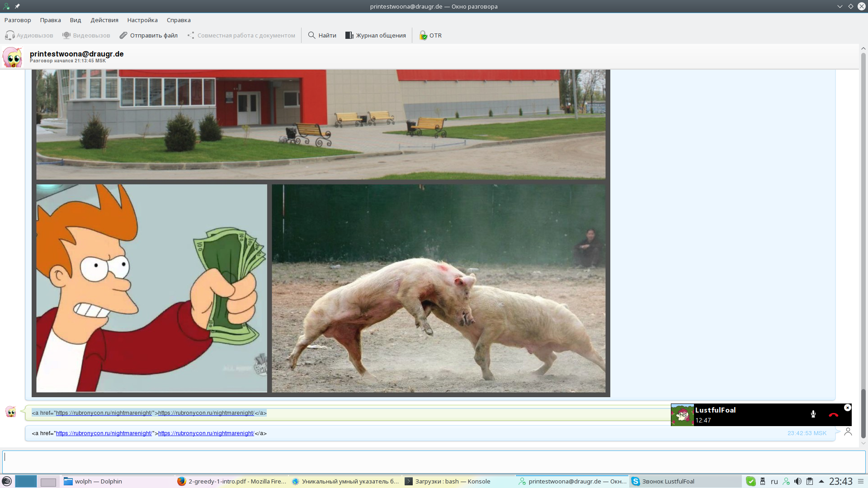This screenshot has height=488, width=868.
Task: Click ru keyboard layout indicator
Action: pos(774,482)
